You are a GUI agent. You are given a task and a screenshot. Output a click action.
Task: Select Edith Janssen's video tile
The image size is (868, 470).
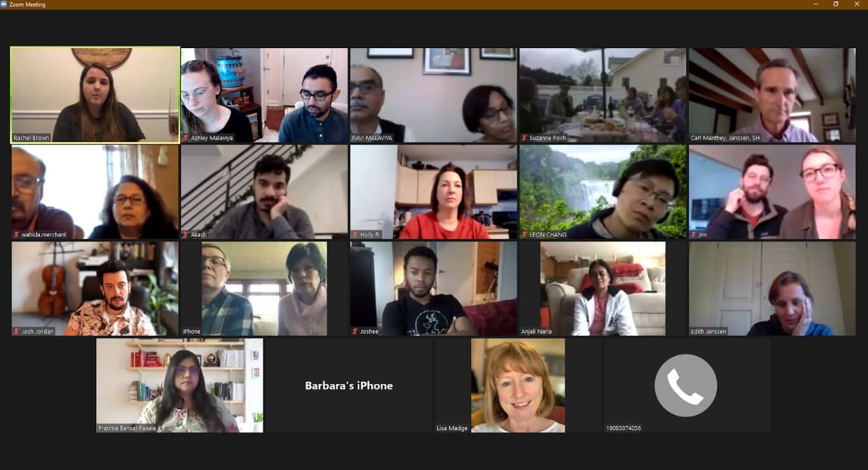coord(772,288)
